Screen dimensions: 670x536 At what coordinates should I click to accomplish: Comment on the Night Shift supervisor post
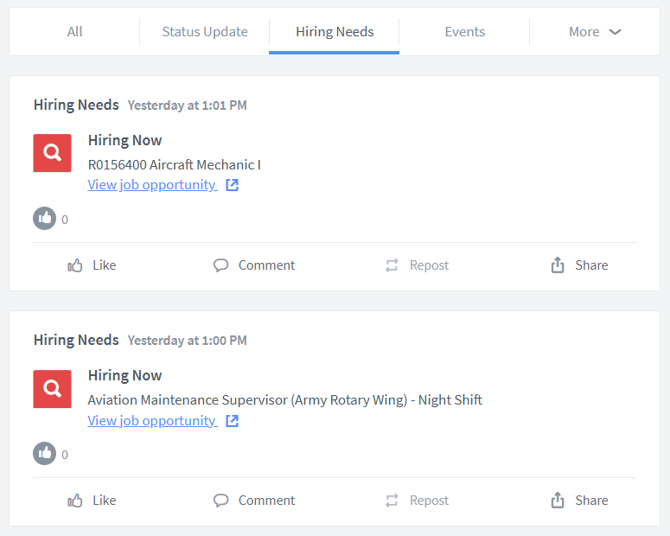pos(254,501)
